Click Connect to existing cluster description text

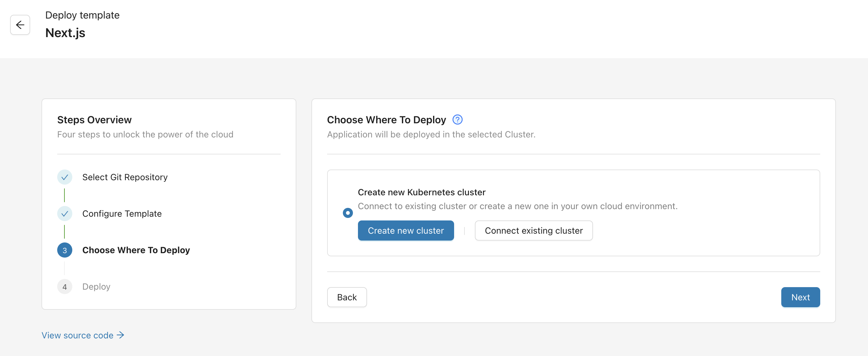point(518,206)
